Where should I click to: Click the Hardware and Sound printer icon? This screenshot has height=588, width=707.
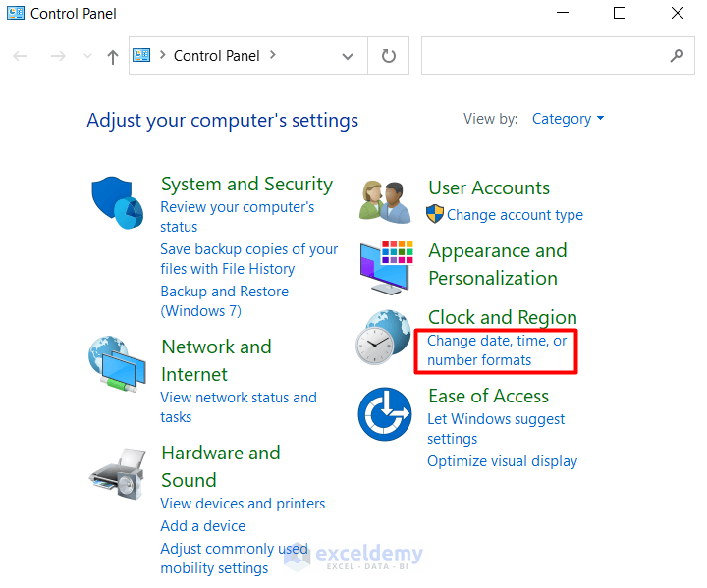click(117, 478)
